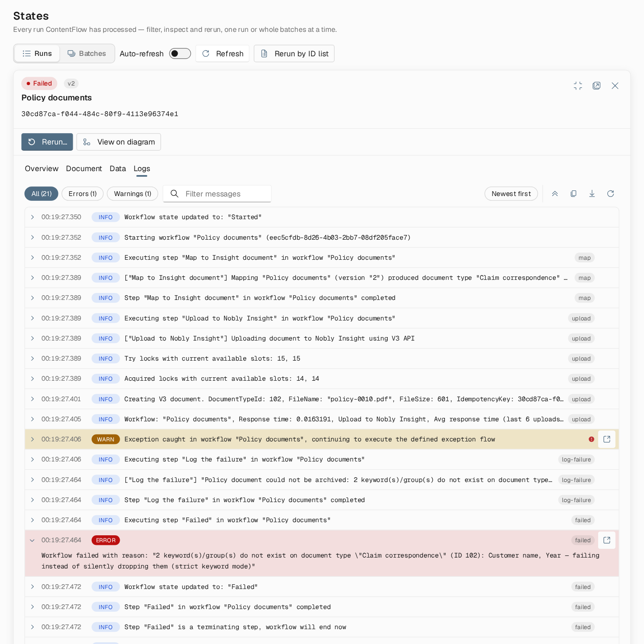Select the Logs tab

(142, 169)
